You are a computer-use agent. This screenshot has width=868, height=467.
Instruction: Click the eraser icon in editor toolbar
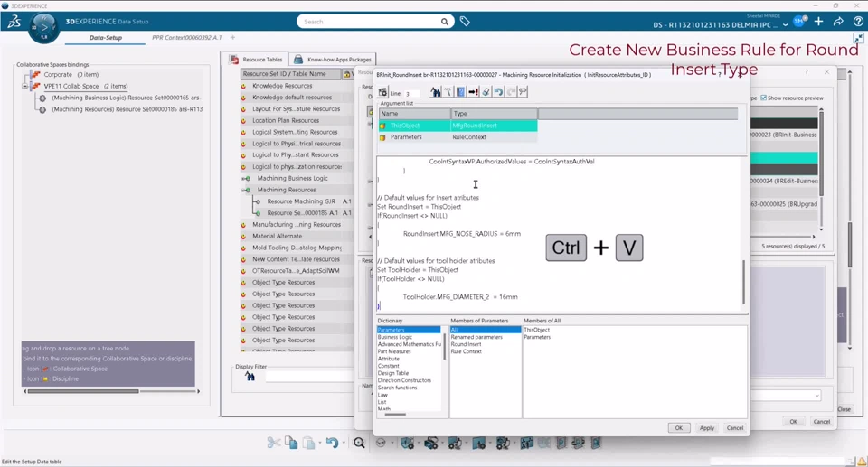486,92
